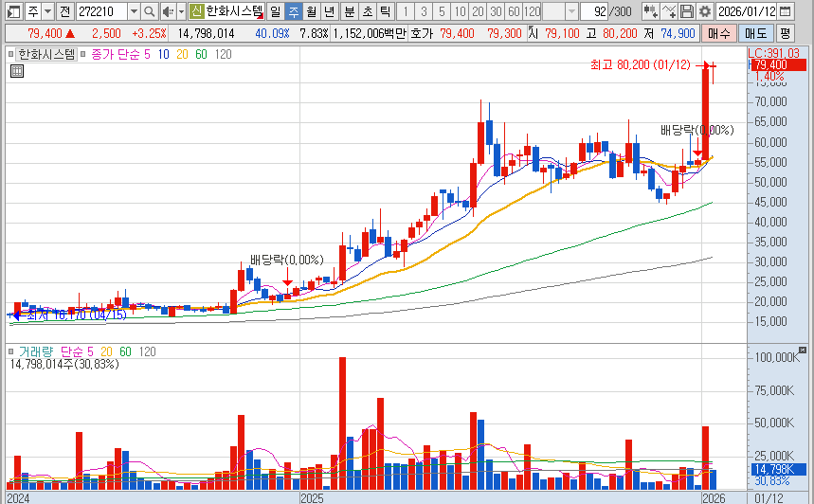The image size is (814, 504).
Task: Click the small square before 한화시스템 legend
Action: click(x=10, y=55)
